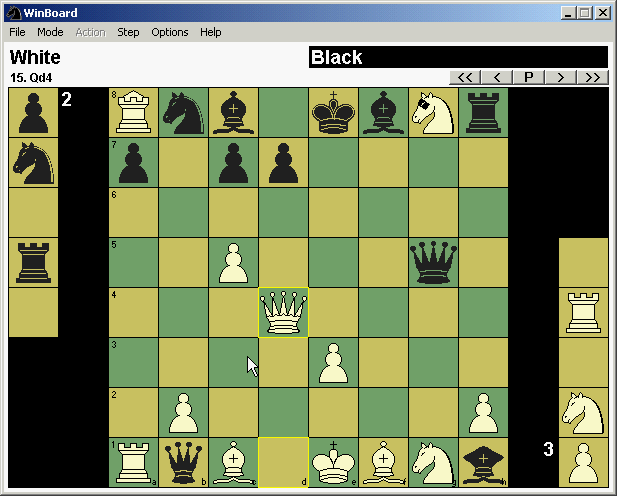
Task: Select the black queen on b1
Action: [x=183, y=463]
